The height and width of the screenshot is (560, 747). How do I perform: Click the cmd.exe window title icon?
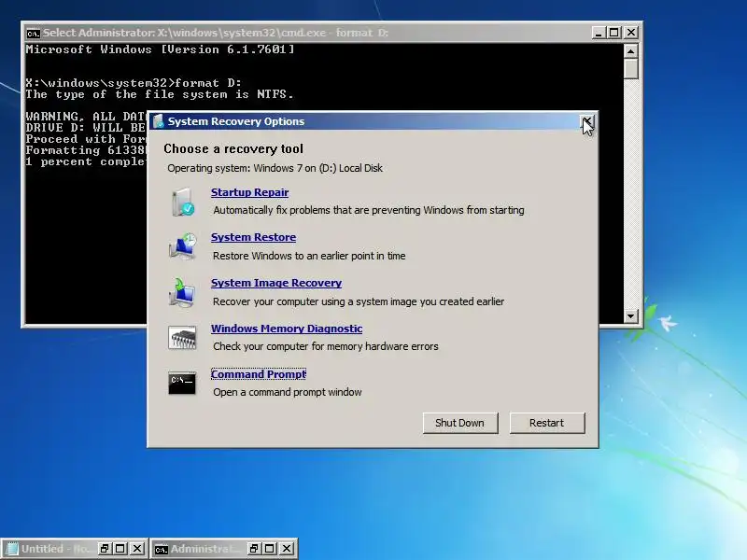coord(34,34)
